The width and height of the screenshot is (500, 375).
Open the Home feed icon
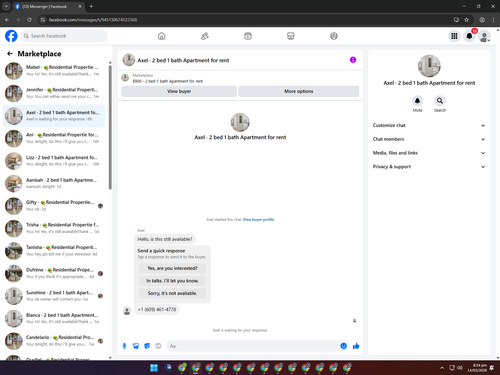coord(161,36)
